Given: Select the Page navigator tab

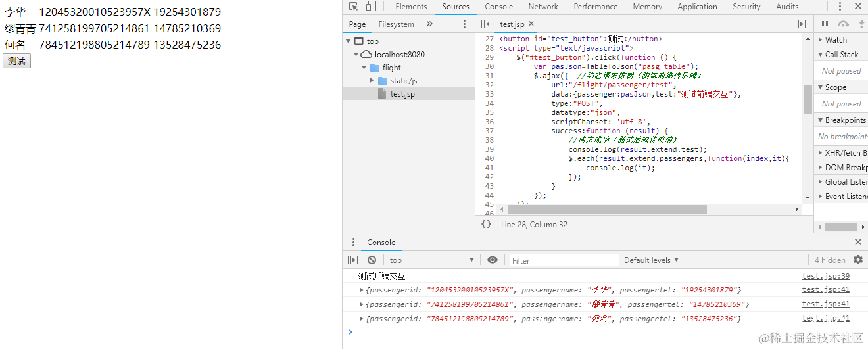Looking at the screenshot, I should [358, 24].
